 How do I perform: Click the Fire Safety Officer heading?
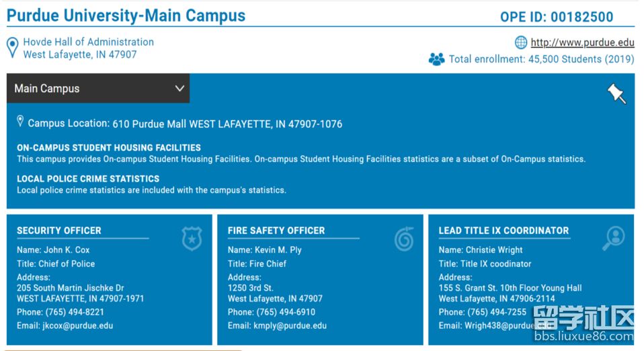coord(276,231)
